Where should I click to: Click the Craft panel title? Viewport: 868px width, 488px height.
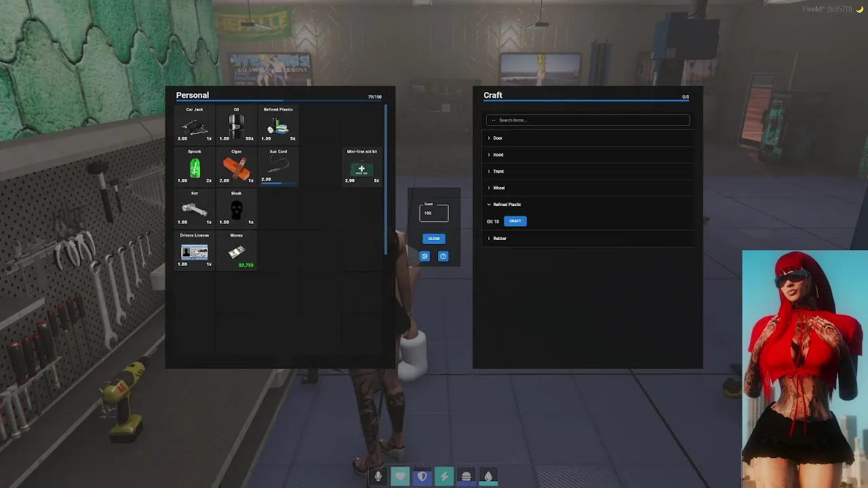[493, 96]
